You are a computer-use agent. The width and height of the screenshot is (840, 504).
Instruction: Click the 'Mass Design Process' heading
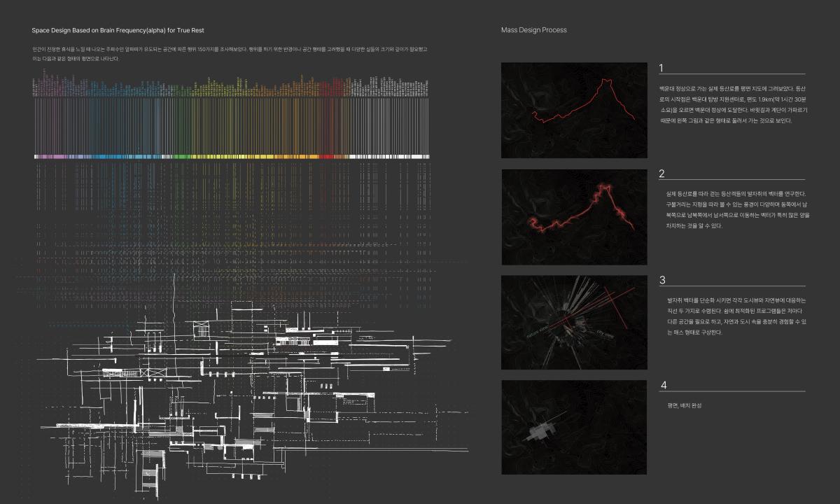point(533,30)
